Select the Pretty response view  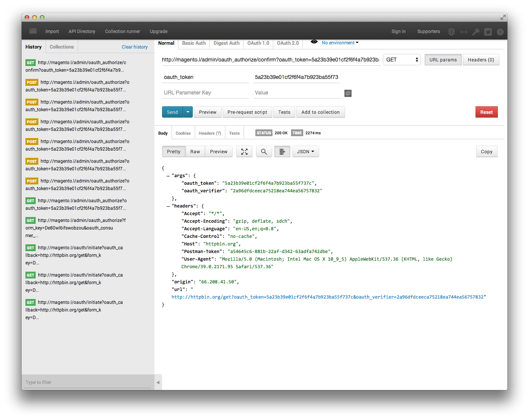[x=173, y=151]
